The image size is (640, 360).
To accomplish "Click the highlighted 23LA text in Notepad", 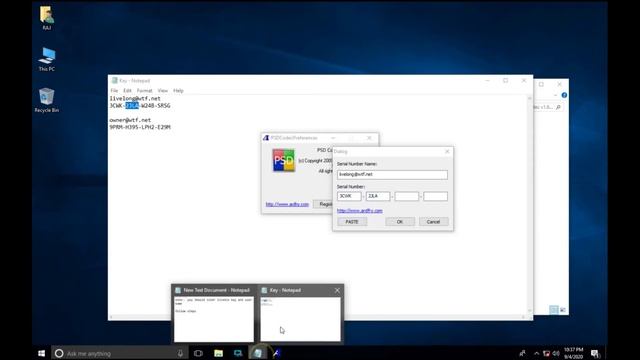I will coord(132,106).
